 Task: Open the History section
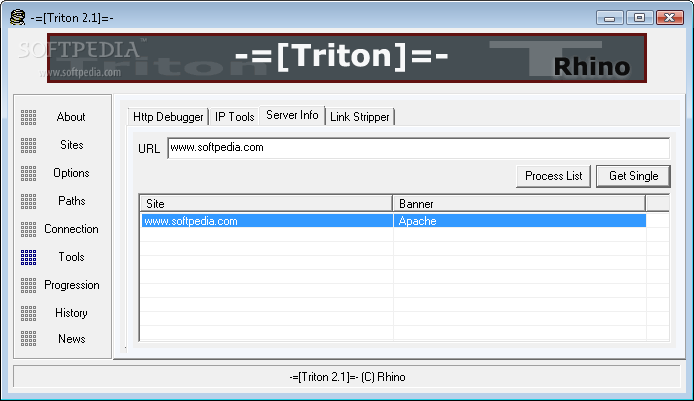tap(71, 313)
